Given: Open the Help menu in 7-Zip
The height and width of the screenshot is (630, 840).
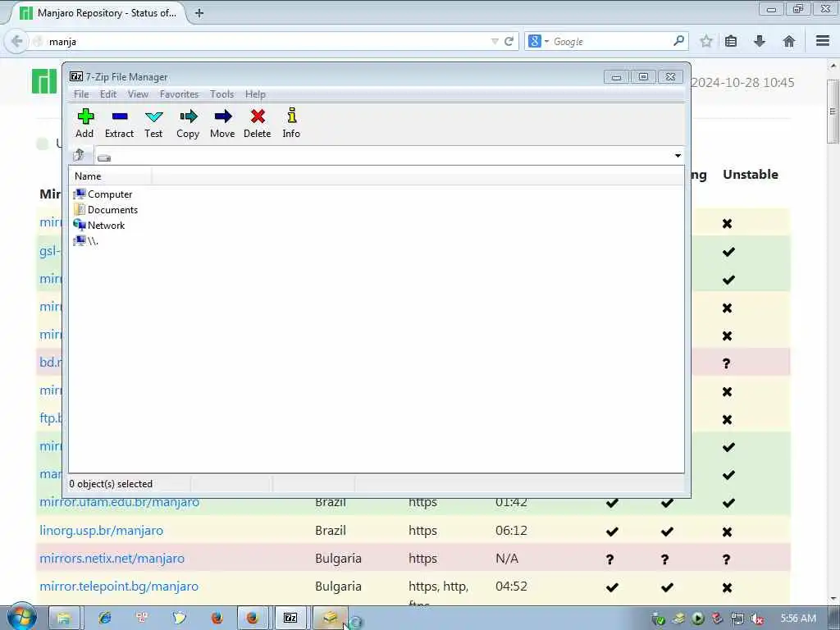Looking at the screenshot, I should pos(256,94).
